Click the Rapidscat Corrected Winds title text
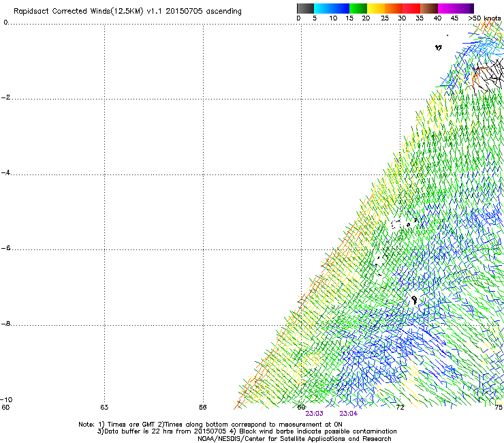 (127, 12)
